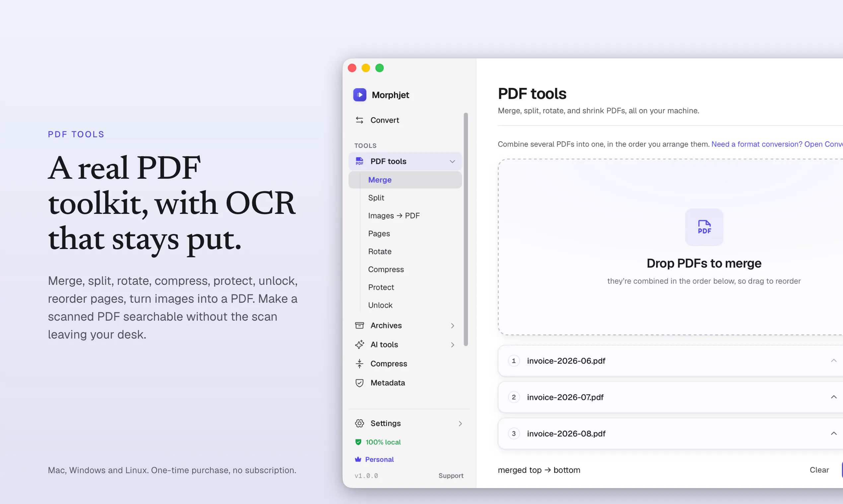Click the Convert swap-arrows icon
This screenshot has height=504, width=843.
[359, 120]
